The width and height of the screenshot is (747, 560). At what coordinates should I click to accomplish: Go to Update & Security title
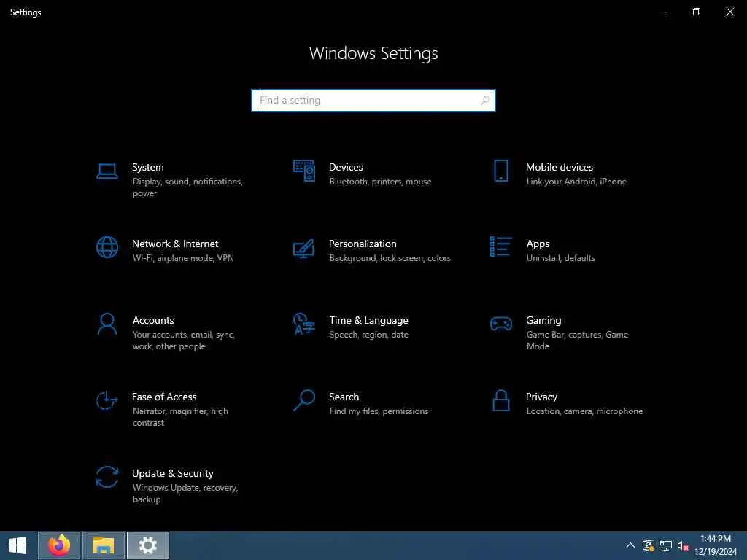[172, 473]
